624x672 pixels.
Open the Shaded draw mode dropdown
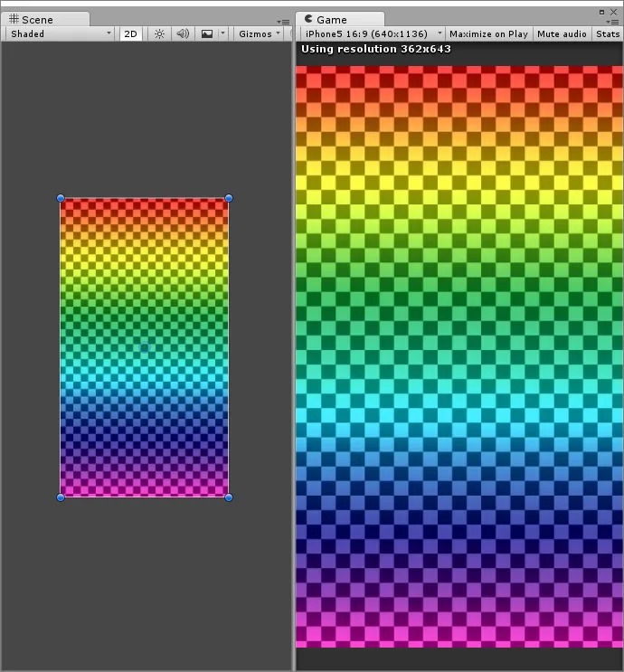tap(61, 33)
